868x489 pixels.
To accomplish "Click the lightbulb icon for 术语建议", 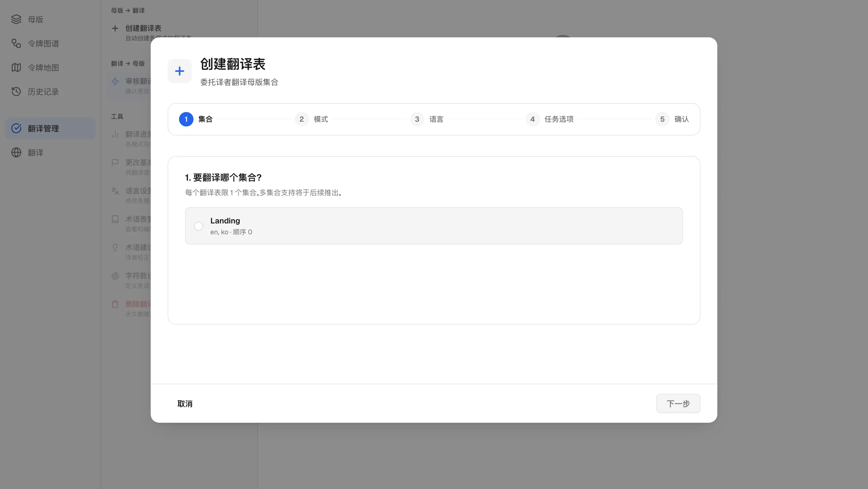I will tap(115, 248).
